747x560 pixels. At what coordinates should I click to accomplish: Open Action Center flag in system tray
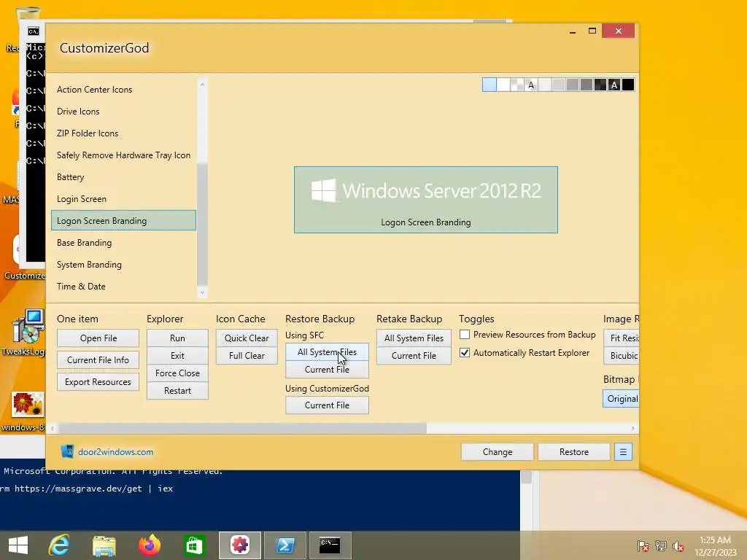[643, 546]
